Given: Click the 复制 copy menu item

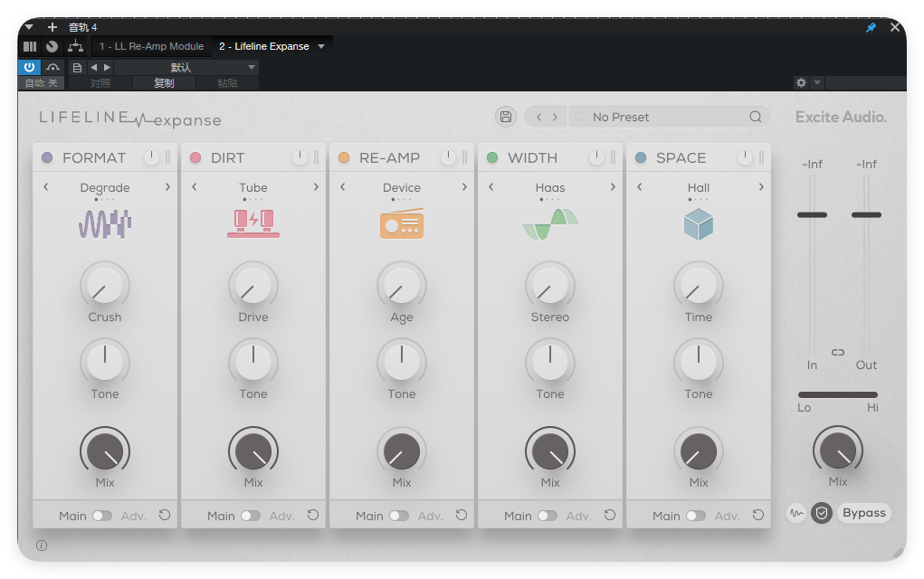Looking at the screenshot, I should pyautogui.click(x=164, y=83).
